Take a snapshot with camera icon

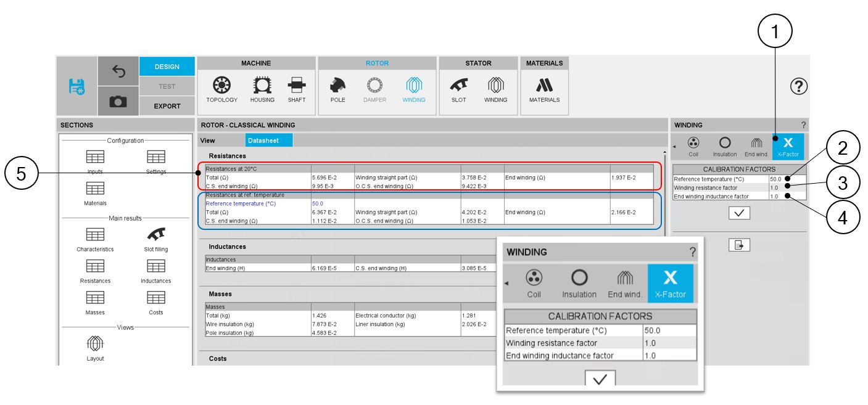tap(118, 102)
